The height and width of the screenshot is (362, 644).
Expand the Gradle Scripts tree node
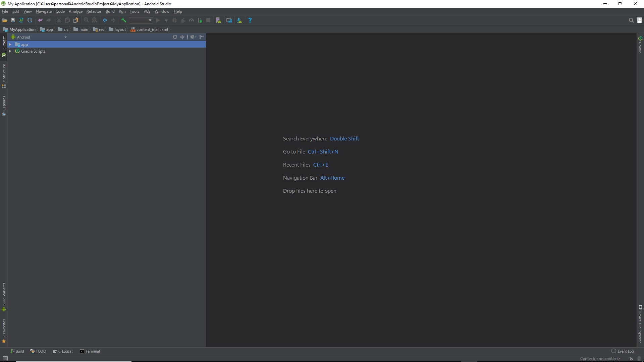10,51
